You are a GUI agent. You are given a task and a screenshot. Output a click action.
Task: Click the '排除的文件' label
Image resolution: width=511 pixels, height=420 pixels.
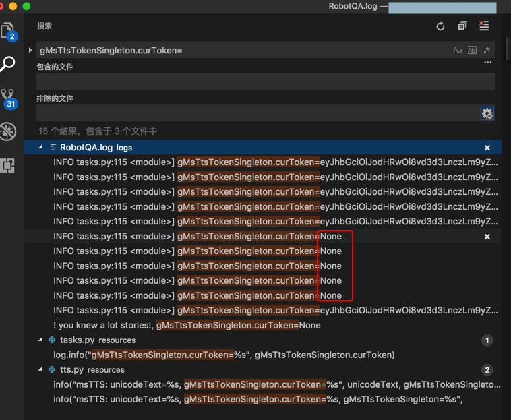coord(55,98)
